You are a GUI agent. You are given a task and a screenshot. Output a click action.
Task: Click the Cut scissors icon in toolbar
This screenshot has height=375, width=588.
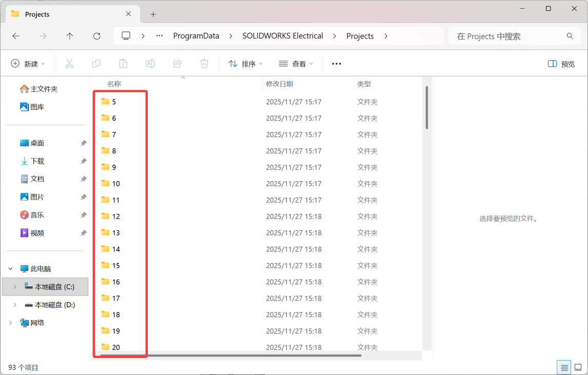(x=69, y=64)
